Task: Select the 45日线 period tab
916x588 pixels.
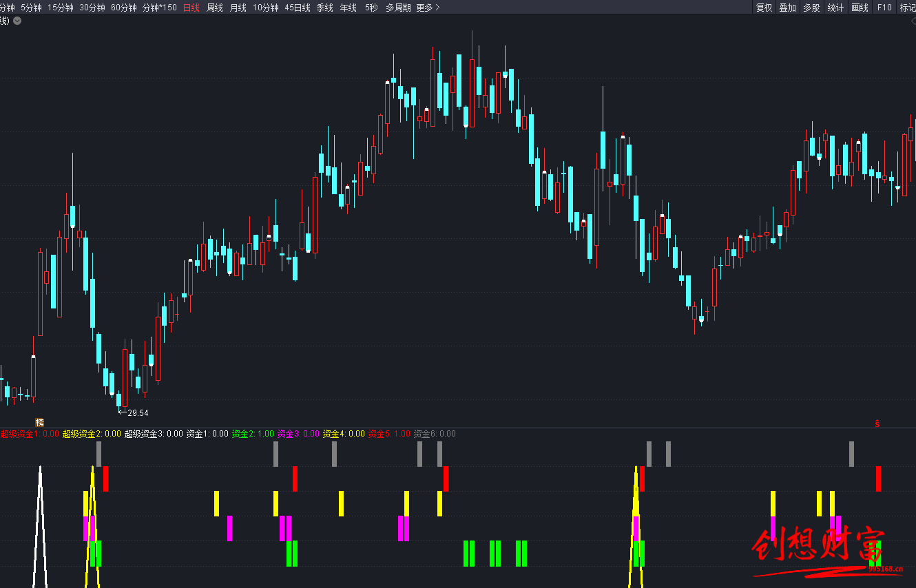Action: (x=298, y=8)
